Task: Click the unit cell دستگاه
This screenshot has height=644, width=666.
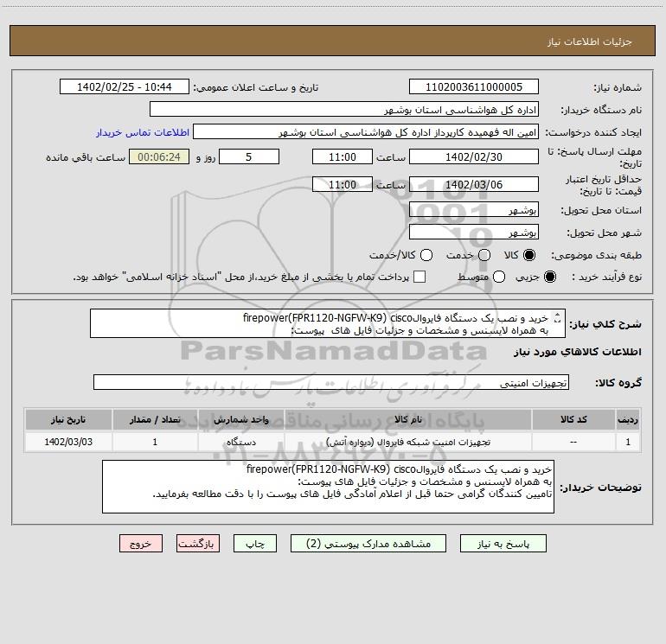Action: (x=241, y=442)
